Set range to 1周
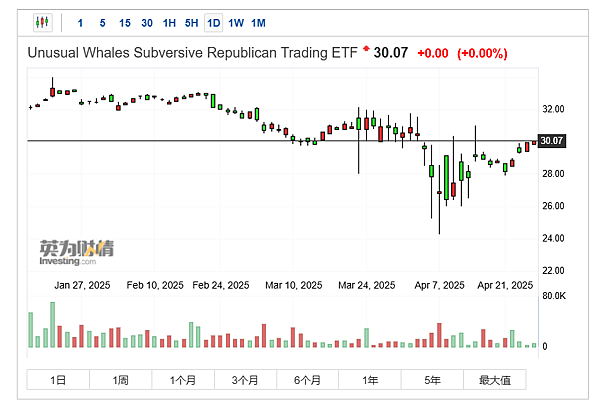600x410 pixels. 121,380
